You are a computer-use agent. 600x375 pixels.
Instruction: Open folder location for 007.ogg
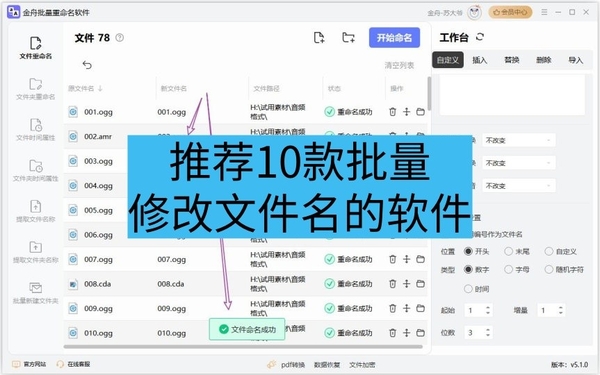pyautogui.click(x=421, y=259)
